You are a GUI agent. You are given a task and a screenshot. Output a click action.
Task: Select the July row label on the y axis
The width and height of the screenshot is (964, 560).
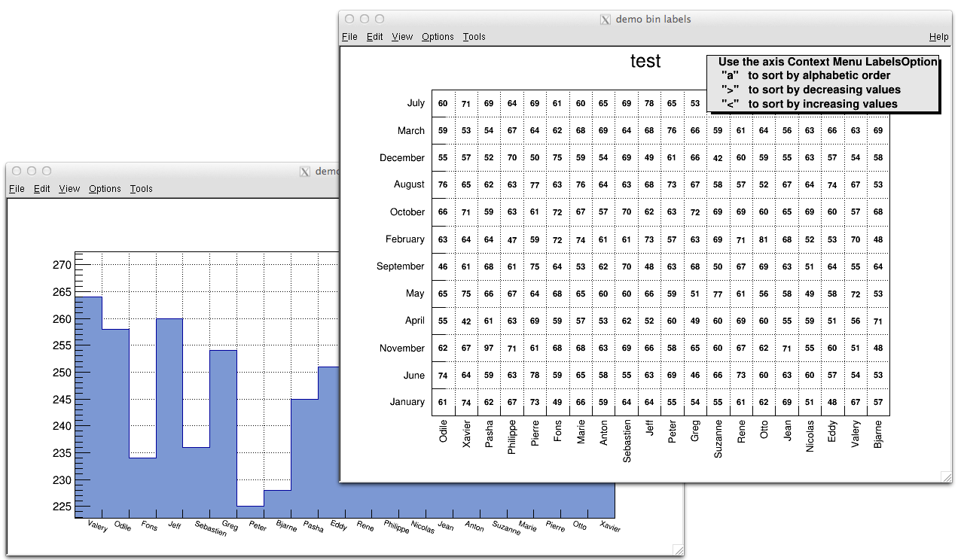click(415, 103)
